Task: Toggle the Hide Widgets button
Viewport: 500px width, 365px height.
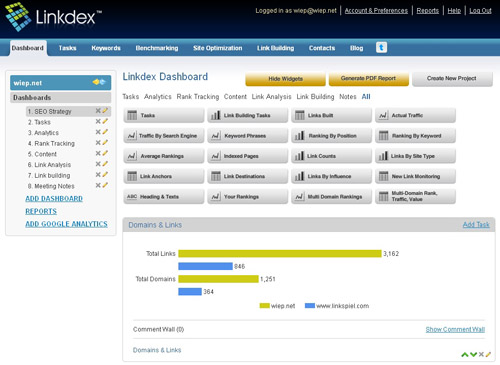Action: (285, 79)
